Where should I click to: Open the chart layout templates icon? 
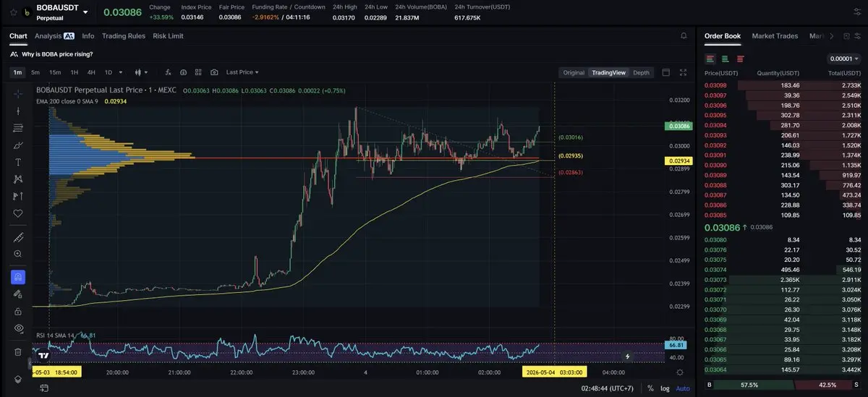[x=199, y=72]
